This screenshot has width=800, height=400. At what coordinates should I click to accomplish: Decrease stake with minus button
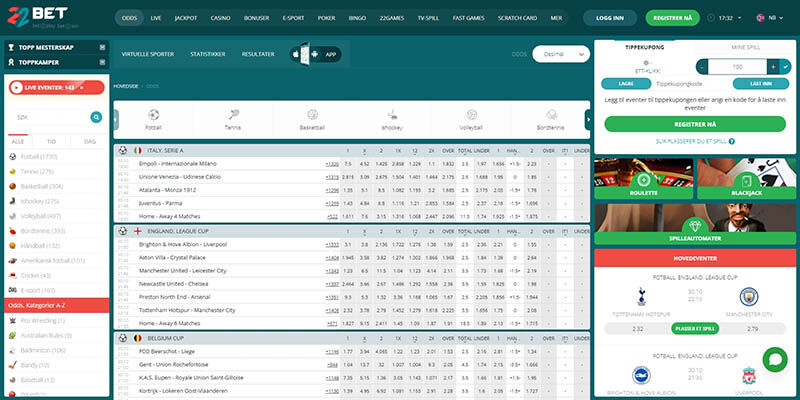(702, 66)
